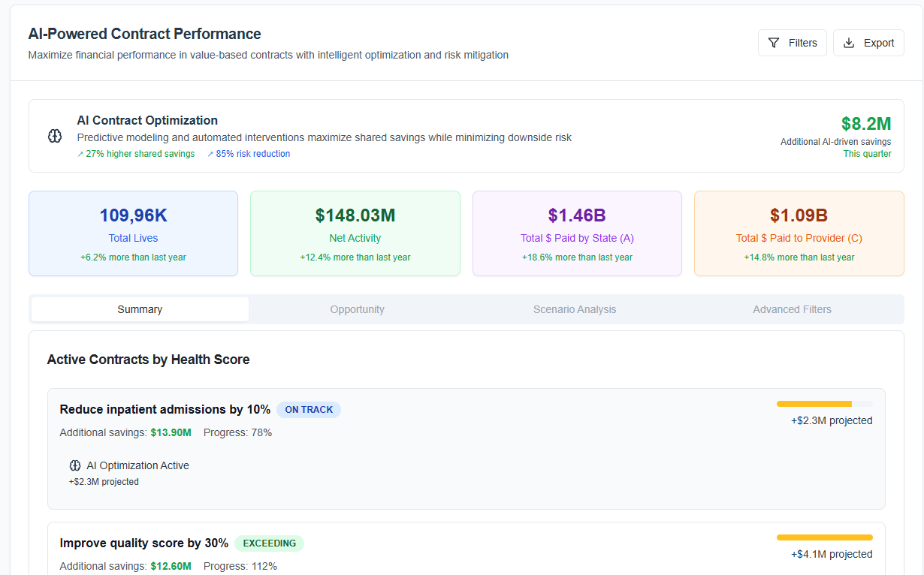
Task: Click arrow icon before 85% risk reduction
Action: click(210, 154)
